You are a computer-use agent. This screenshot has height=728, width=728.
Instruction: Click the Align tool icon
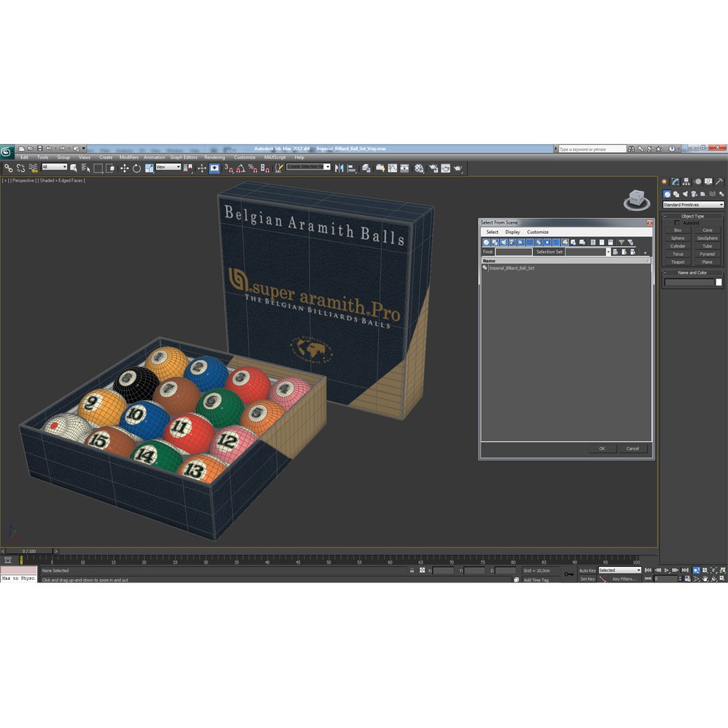351,168
